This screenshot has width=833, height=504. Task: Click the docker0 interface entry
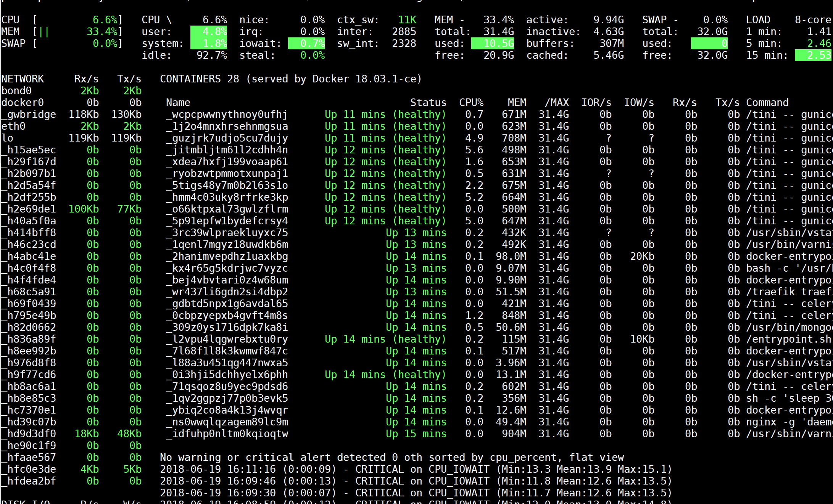point(22,102)
